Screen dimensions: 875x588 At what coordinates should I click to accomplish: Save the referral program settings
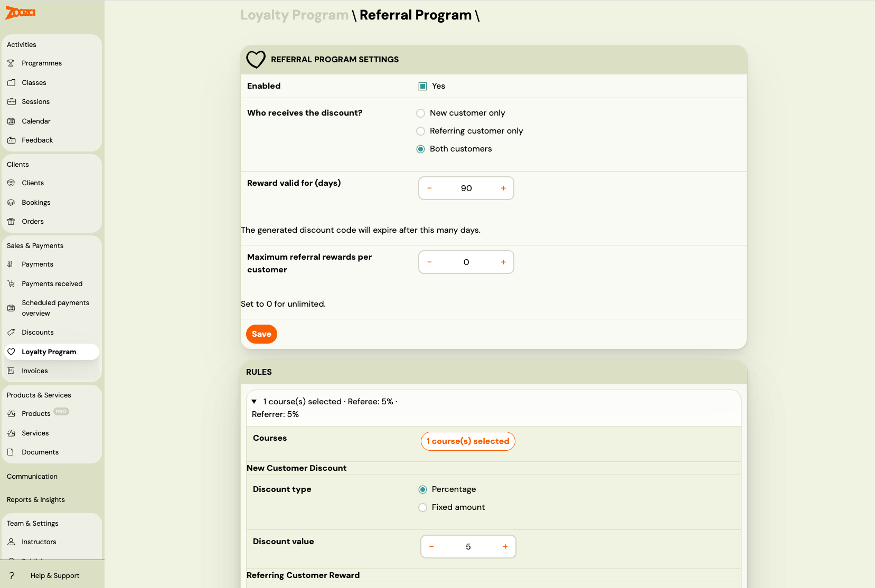click(x=261, y=334)
